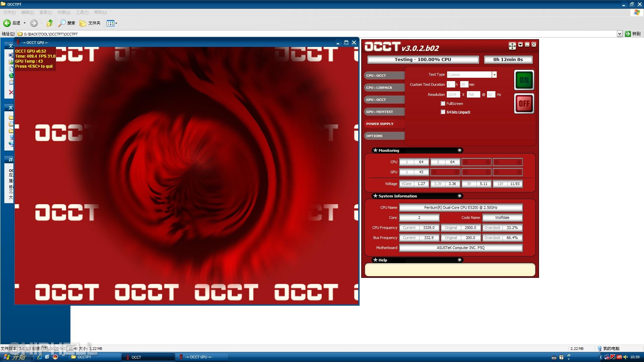Enable the 64 bits Linpack checkbox

[x=443, y=112]
